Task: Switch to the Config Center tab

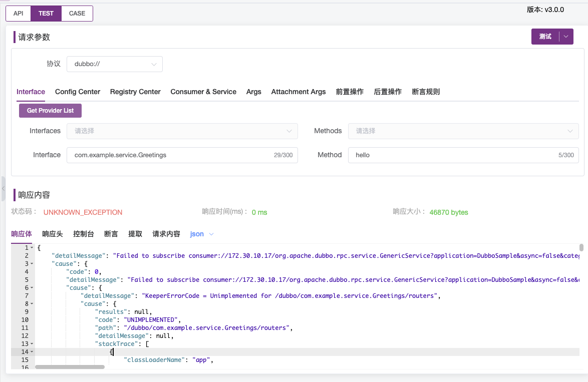Action: [x=78, y=92]
